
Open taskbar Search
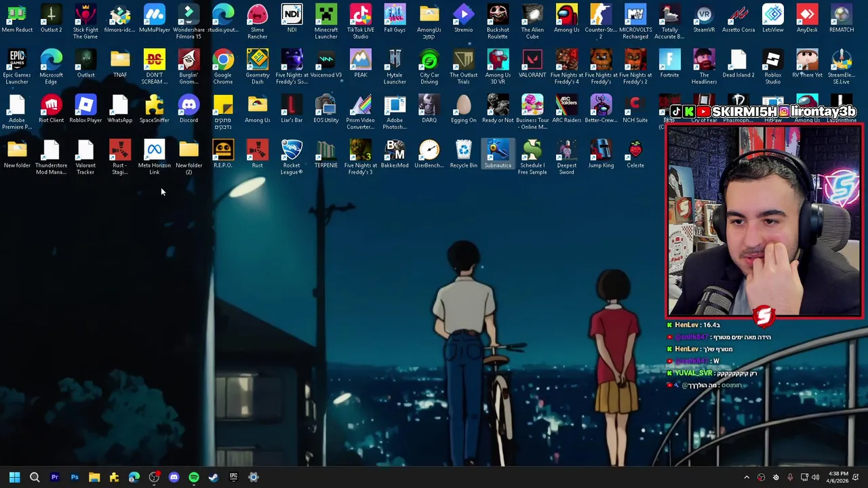coord(35,477)
